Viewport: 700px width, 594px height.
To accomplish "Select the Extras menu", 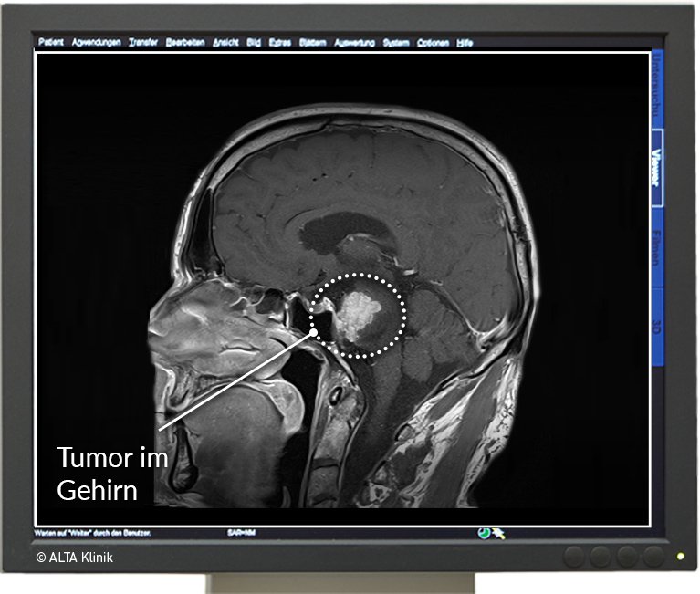I will tap(280, 43).
